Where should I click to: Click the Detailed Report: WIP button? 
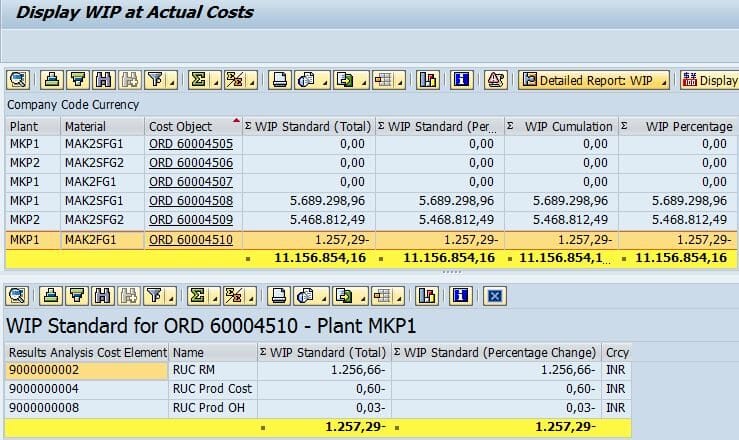click(594, 80)
